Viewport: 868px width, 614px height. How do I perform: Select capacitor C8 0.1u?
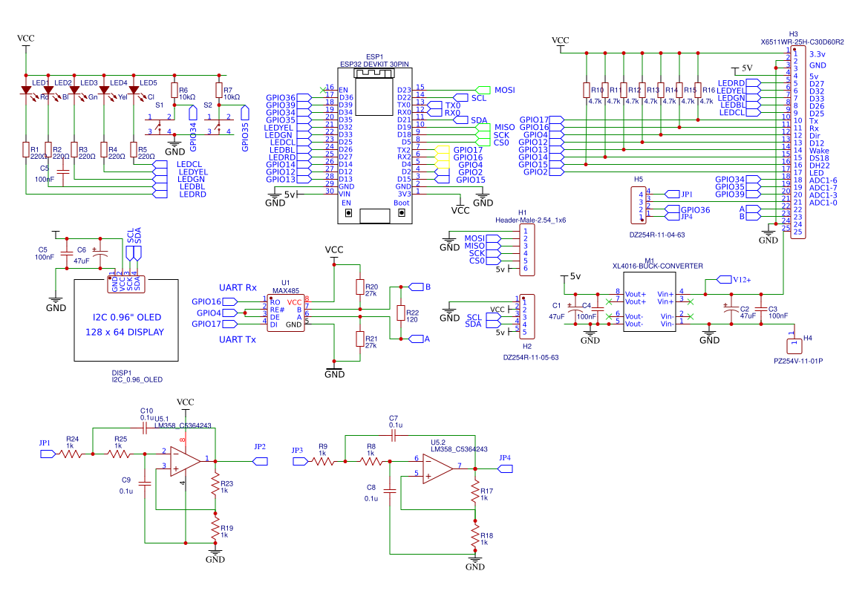point(390,491)
